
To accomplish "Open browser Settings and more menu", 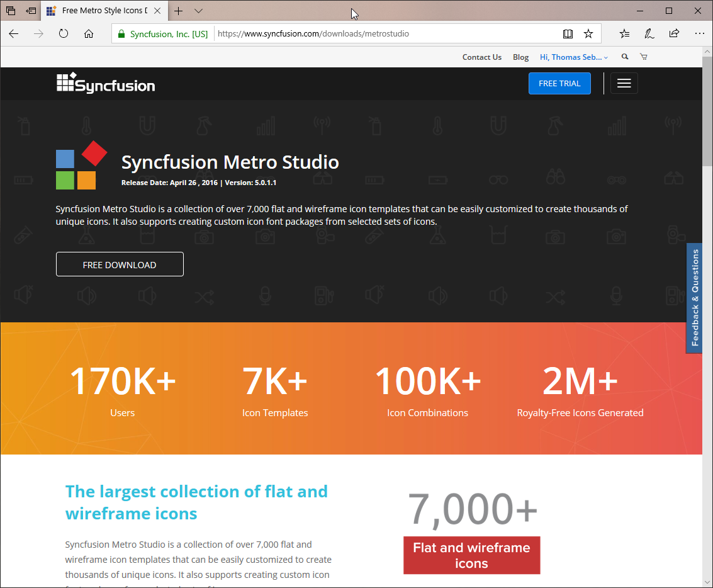I will [x=699, y=34].
